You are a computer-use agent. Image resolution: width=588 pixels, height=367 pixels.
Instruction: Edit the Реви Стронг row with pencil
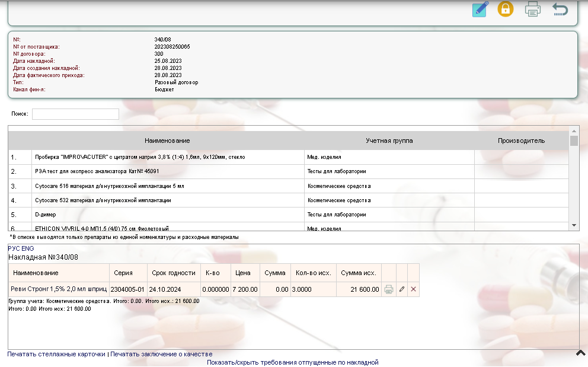(x=402, y=289)
